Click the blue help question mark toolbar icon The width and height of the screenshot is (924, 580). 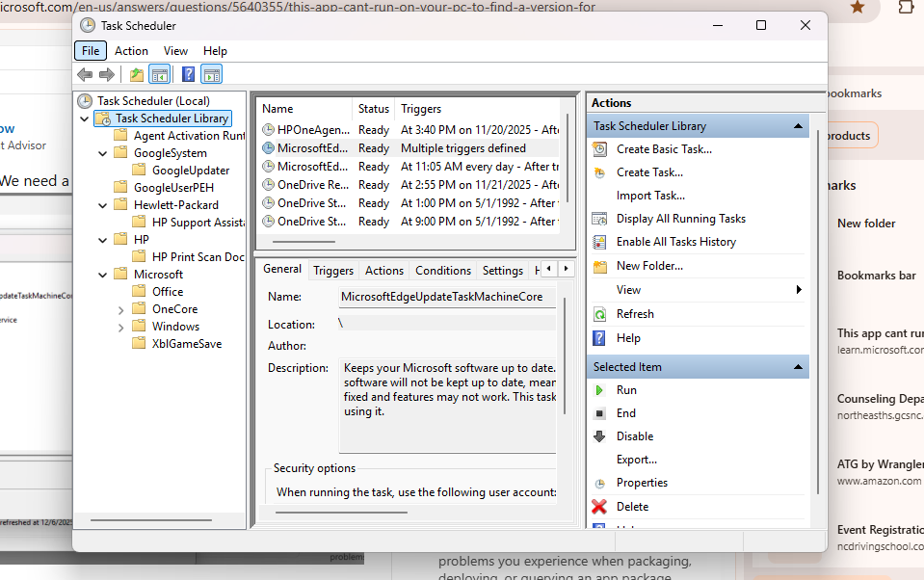pyautogui.click(x=189, y=75)
